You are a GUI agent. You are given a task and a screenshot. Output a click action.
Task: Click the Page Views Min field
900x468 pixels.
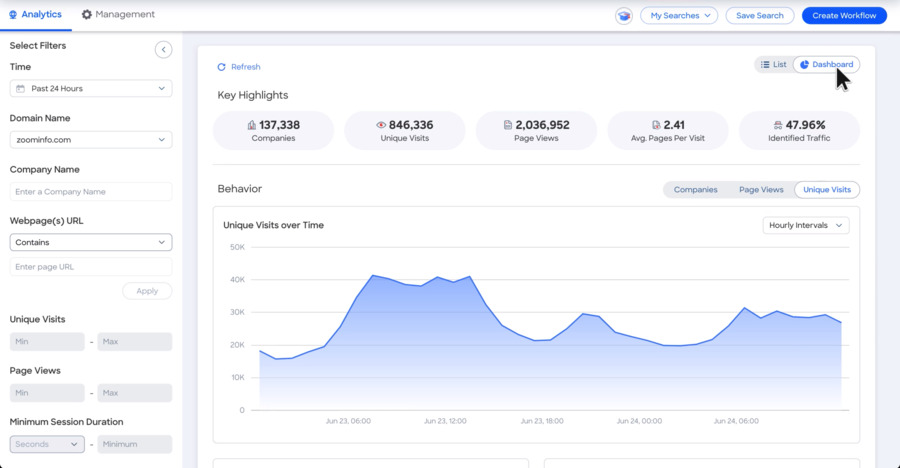(x=47, y=393)
